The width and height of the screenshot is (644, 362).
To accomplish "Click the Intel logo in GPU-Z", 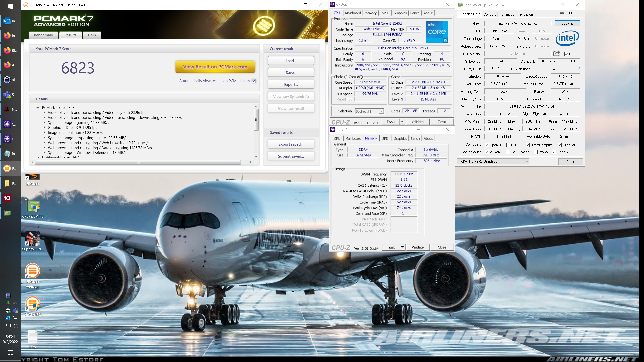I will (567, 38).
